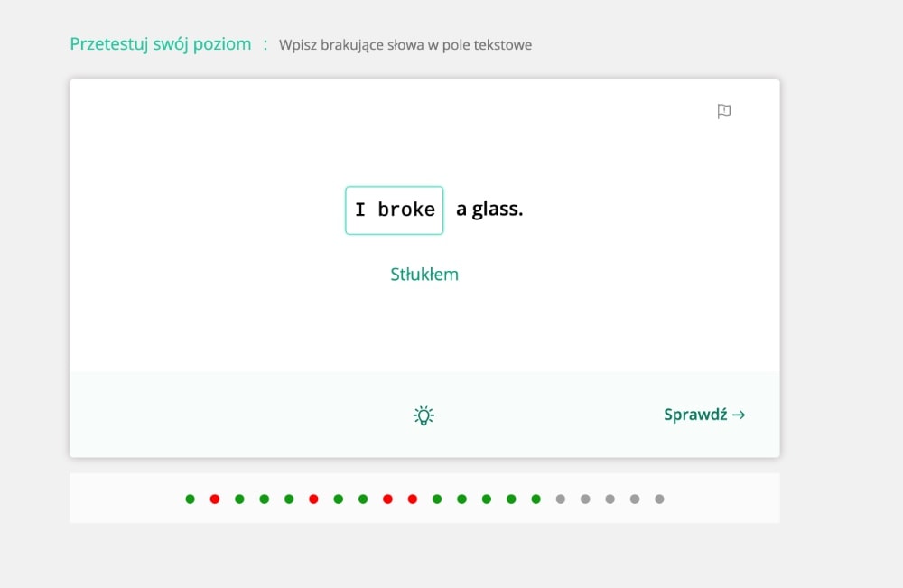Select the green dot right after the first red dot

pos(239,499)
